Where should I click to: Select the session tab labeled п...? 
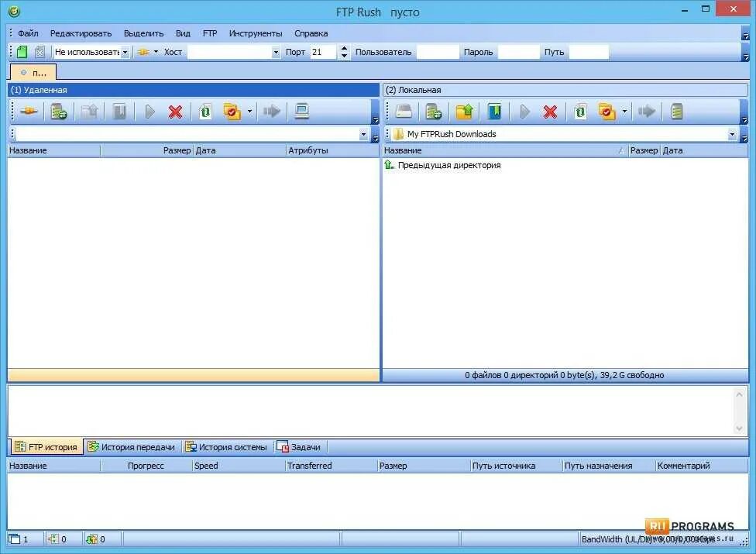[x=33, y=72]
